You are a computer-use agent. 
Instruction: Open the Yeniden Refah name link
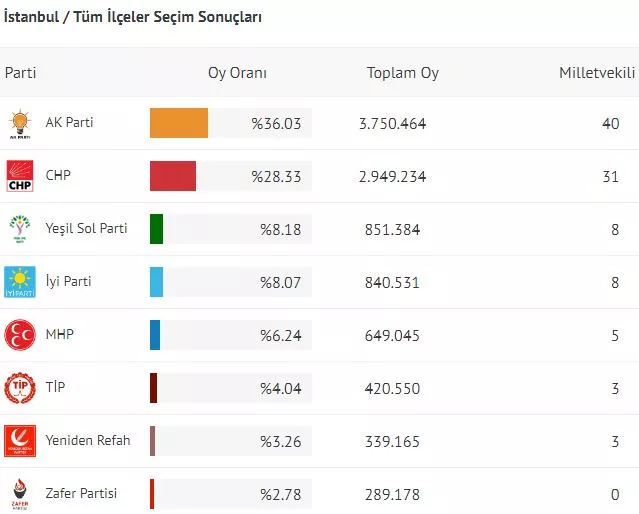(x=88, y=441)
